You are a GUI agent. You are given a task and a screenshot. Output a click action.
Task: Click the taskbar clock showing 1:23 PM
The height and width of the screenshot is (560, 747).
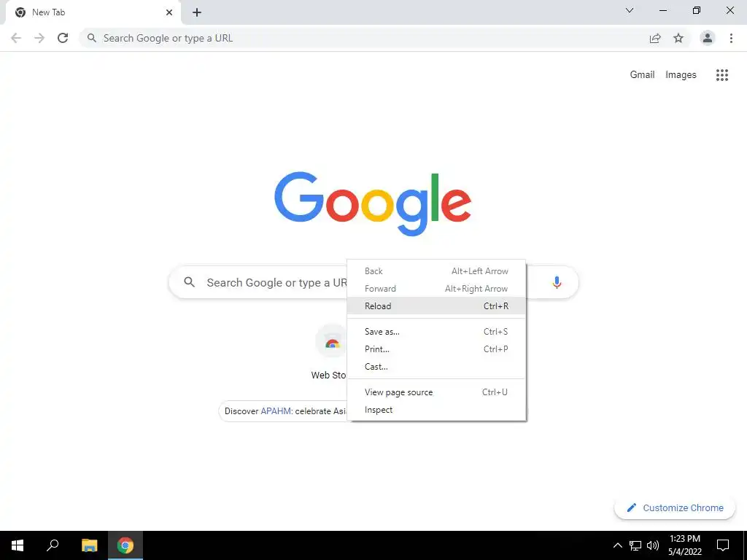click(684, 545)
